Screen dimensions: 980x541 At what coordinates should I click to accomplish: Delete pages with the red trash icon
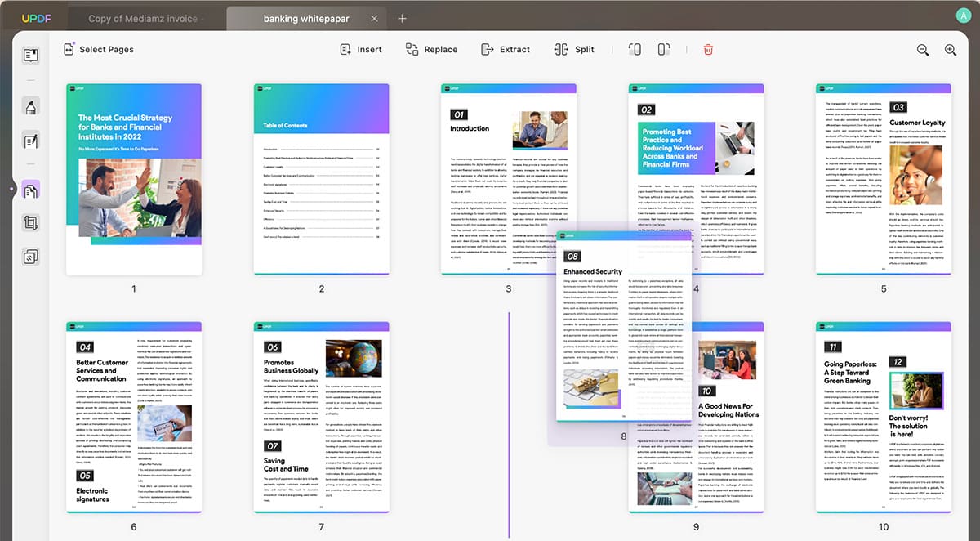[x=708, y=49]
